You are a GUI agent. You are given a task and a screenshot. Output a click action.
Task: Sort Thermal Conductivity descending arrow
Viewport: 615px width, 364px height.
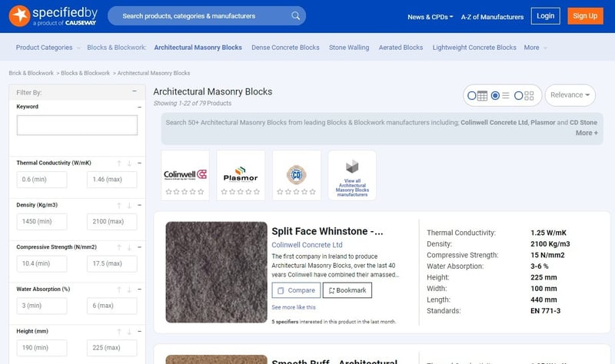(129, 163)
